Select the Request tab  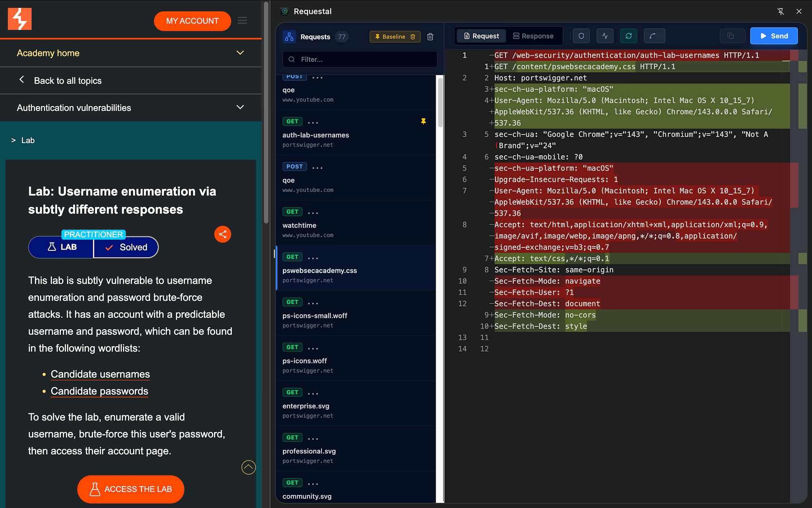481,36
